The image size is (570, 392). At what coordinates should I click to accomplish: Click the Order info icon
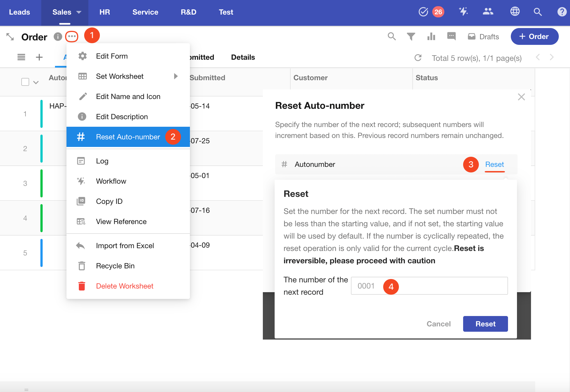coord(58,37)
